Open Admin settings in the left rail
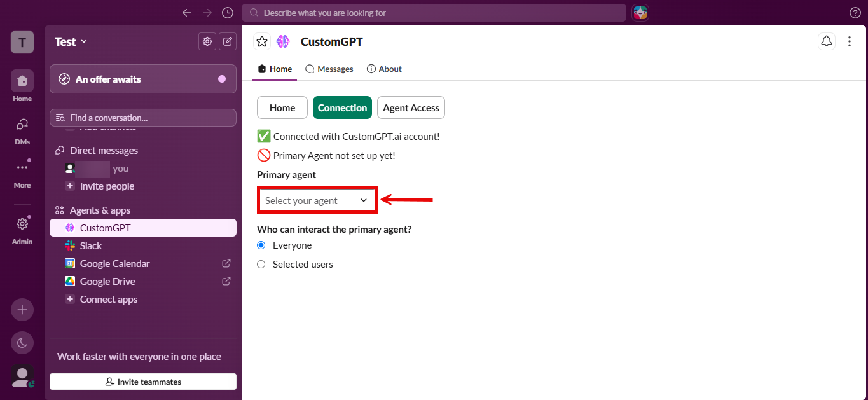This screenshot has width=868, height=400. click(x=22, y=229)
